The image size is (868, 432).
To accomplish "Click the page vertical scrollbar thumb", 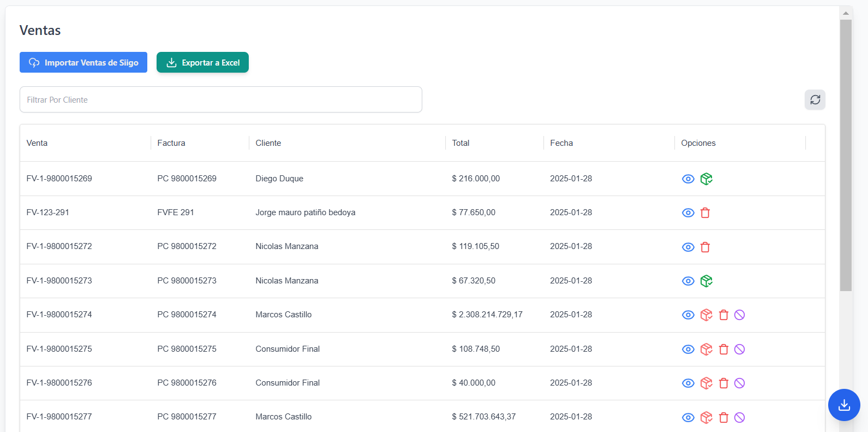I will [846, 156].
